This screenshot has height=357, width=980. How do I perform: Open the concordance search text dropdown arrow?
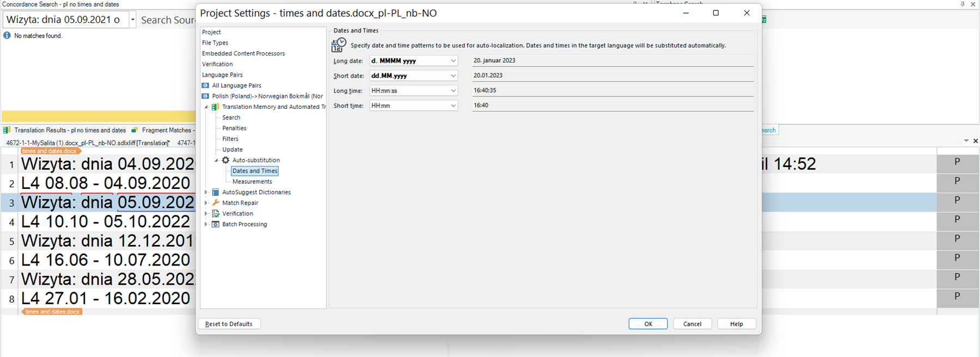pos(132,20)
